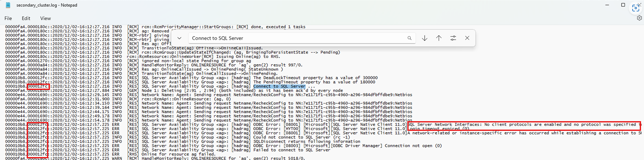Open the View menu
644x160 pixels.
(45, 18)
